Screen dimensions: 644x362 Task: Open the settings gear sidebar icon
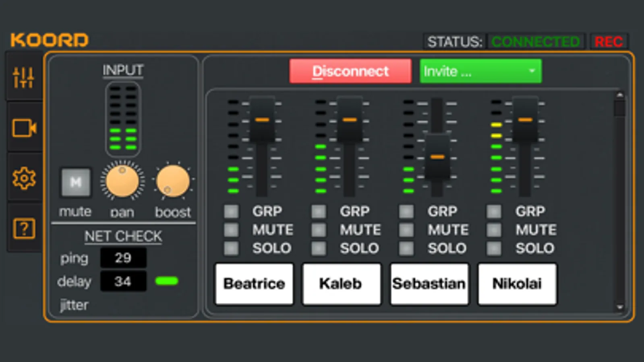[24, 178]
